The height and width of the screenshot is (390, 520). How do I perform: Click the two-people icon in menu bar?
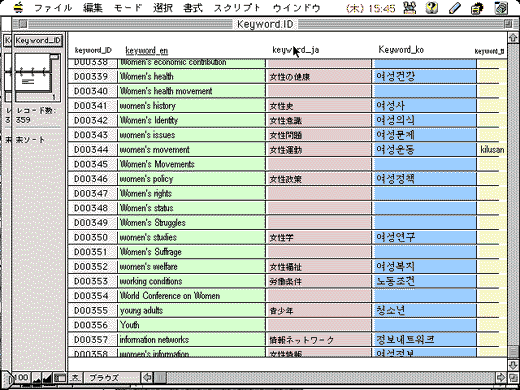[x=410, y=8]
